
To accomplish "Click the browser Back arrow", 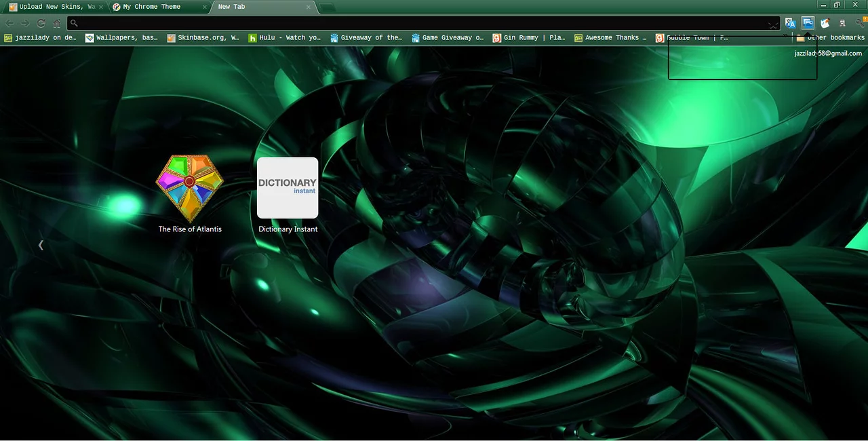I will coord(10,23).
